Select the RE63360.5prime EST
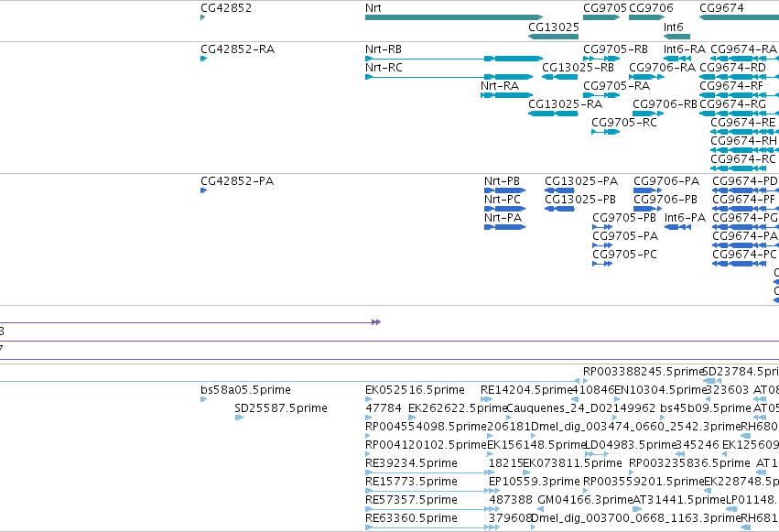 (432, 528)
